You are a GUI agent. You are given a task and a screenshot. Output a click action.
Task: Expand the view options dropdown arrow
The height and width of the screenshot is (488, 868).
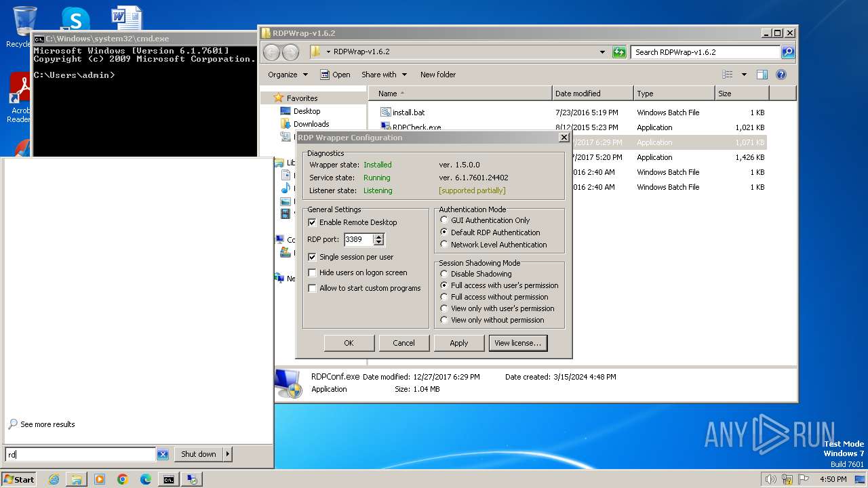[x=744, y=75]
